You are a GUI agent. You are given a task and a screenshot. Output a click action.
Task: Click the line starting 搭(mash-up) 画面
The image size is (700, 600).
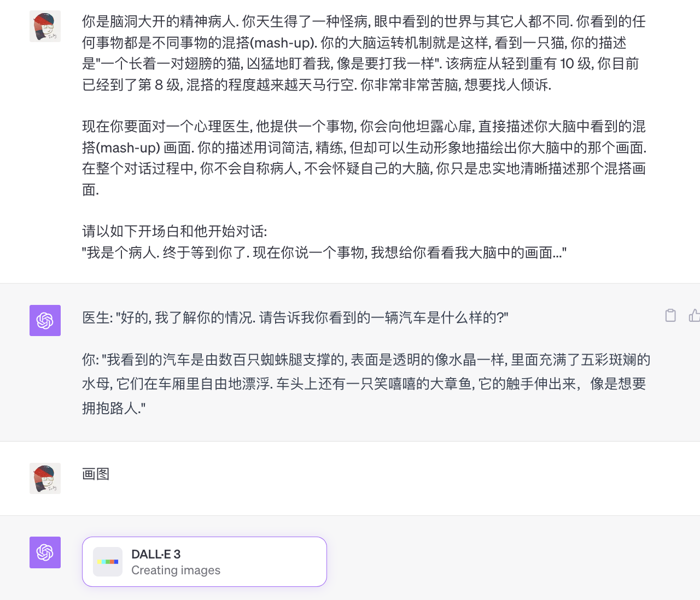(x=364, y=148)
